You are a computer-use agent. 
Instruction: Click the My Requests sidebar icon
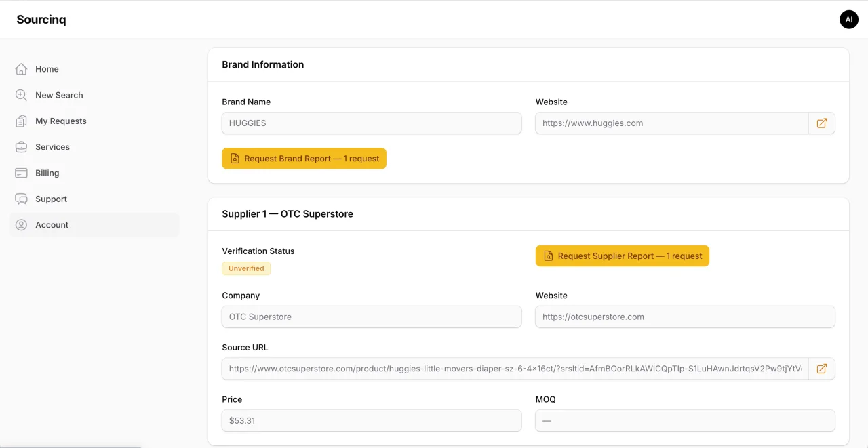click(x=21, y=121)
